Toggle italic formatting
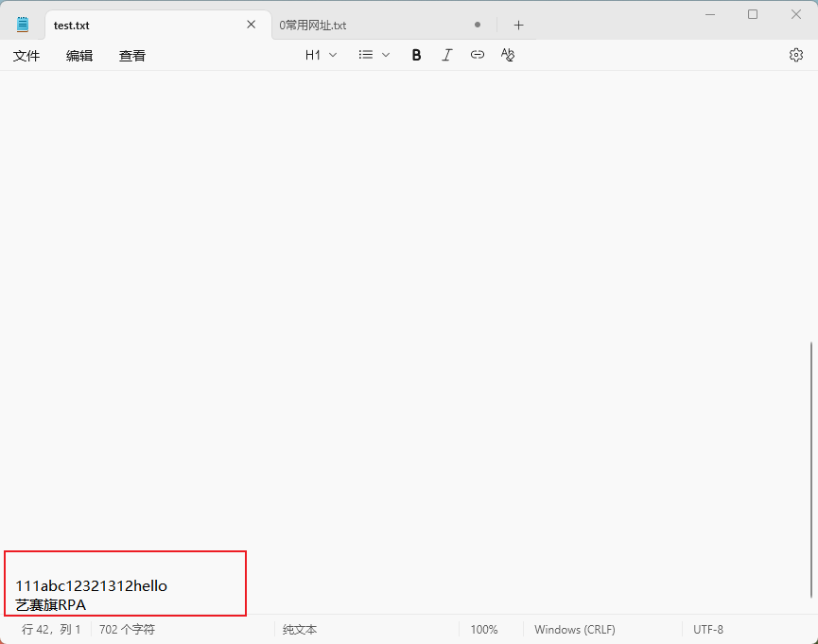818x644 pixels. tap(447, 55)
